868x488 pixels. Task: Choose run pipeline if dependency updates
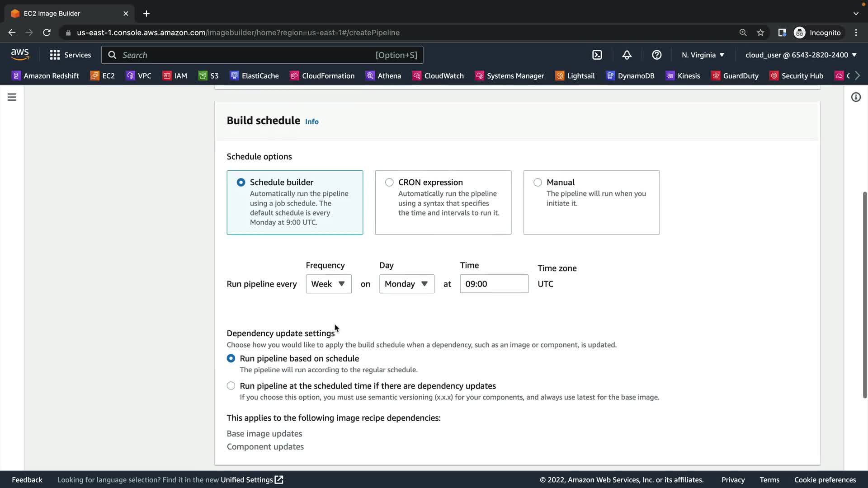click(231, 386)
